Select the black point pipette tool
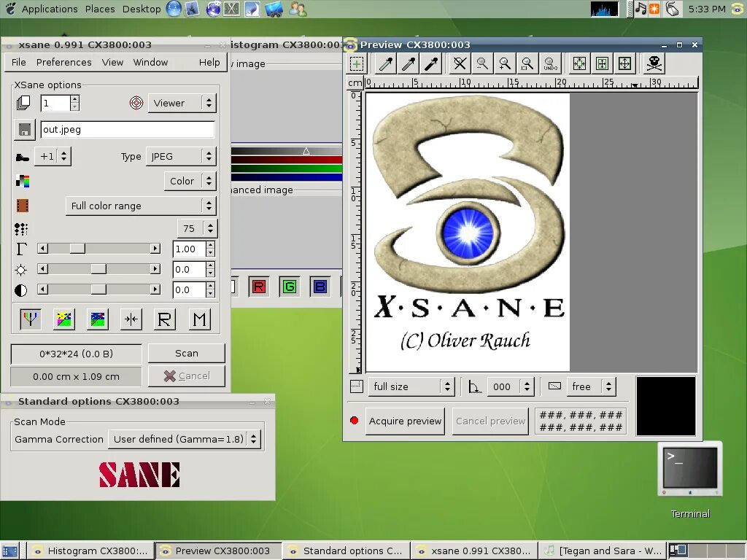The height and width of the screenshot is (560, 747). (x=431, y=63)
